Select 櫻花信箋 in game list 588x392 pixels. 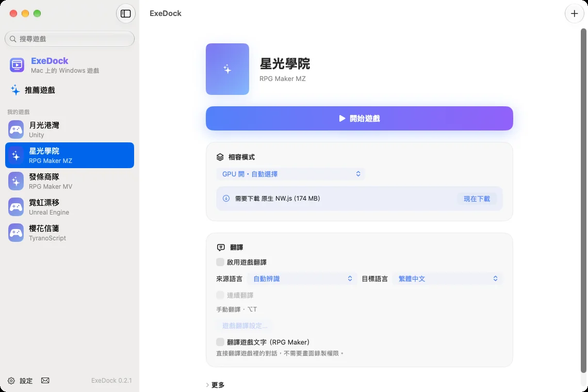click(x=70, y=233)
